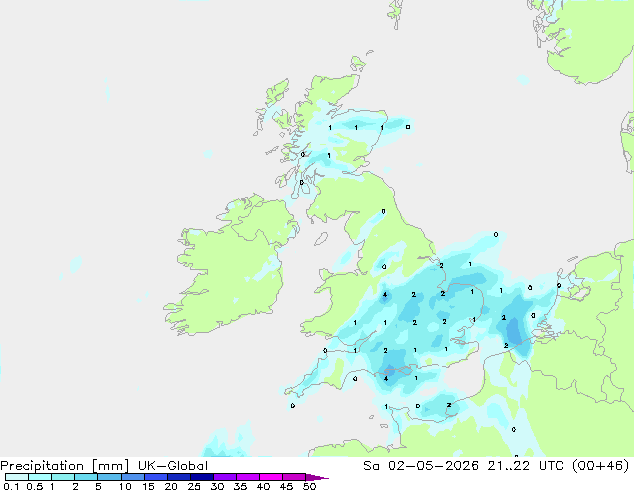Select the 30–35 mm purple legend swatch

[x=224, y=477]
